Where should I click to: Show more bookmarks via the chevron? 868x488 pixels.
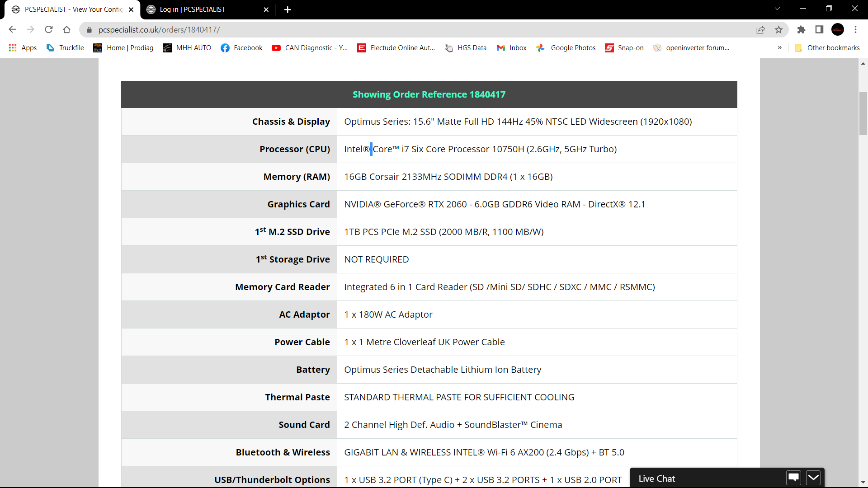click(780, 47)
